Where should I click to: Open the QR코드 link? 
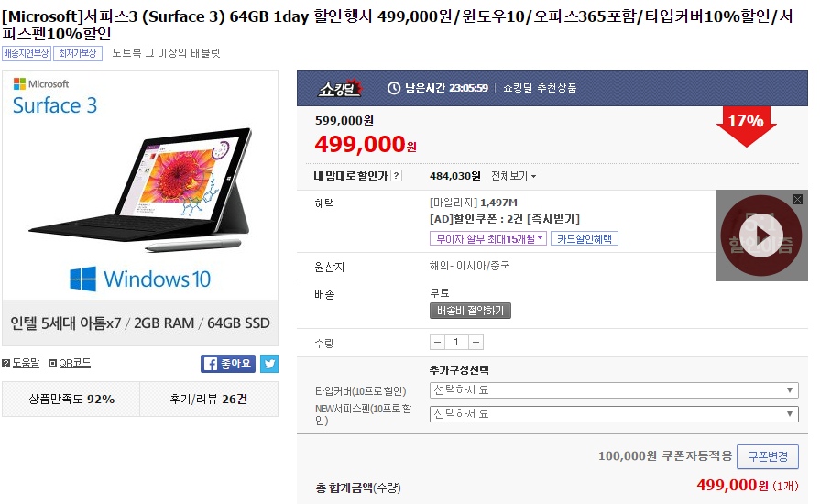pos(70,363)
